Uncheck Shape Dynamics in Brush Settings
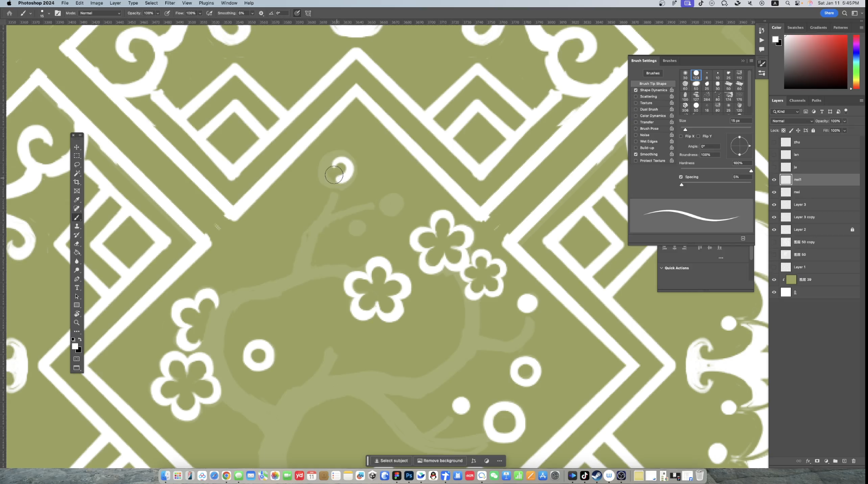Image resolution: width=868 pixels, height=484 pixels. tap(636, 90)
